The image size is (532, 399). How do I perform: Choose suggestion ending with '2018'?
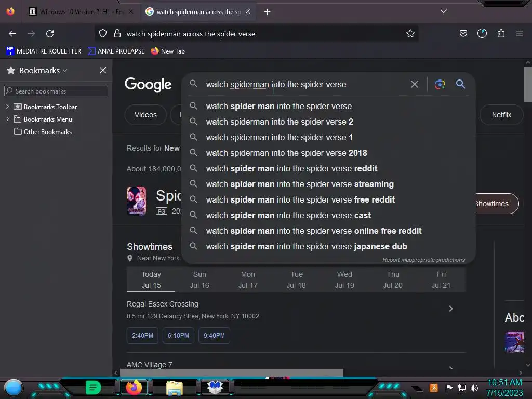point(328,153)
